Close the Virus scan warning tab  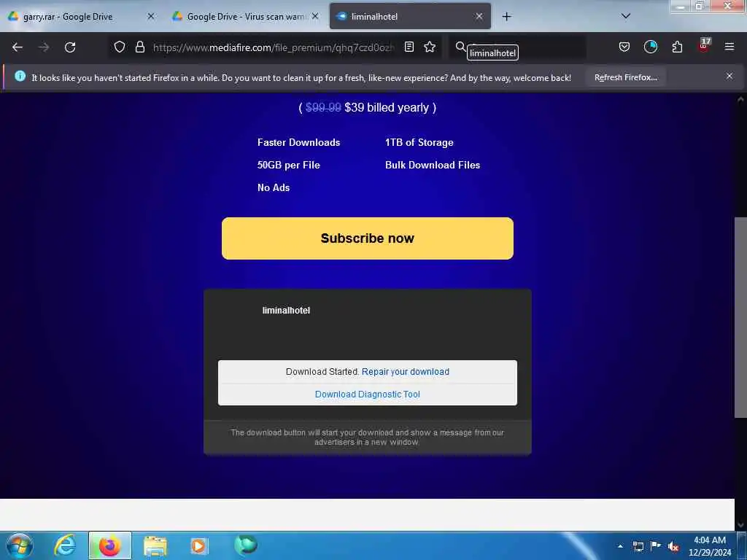tap(315, 16)
